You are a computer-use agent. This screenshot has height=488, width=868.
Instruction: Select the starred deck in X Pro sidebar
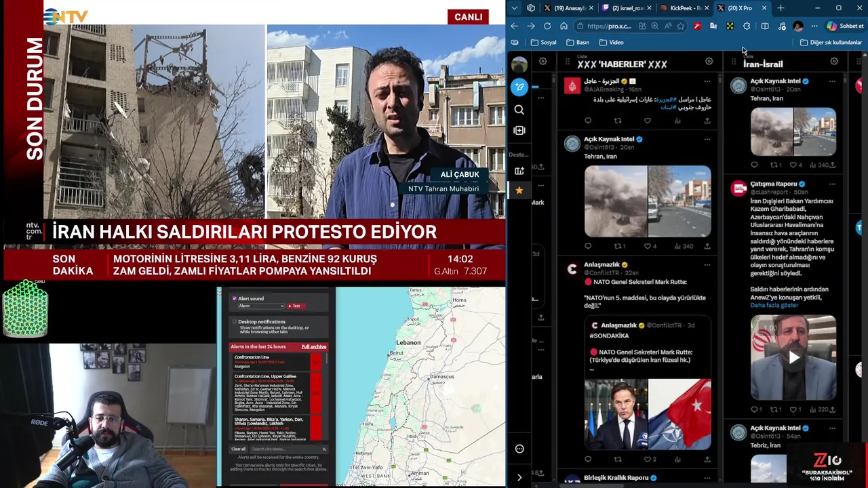[519, 190]
